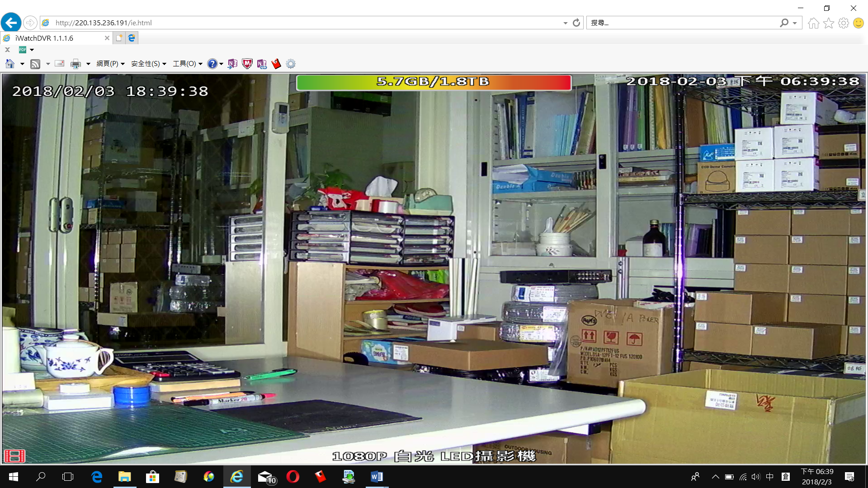Click the DVR recording film icon
Image resolution: width=868 pixels, height=488 pixels.
point(14,456)
